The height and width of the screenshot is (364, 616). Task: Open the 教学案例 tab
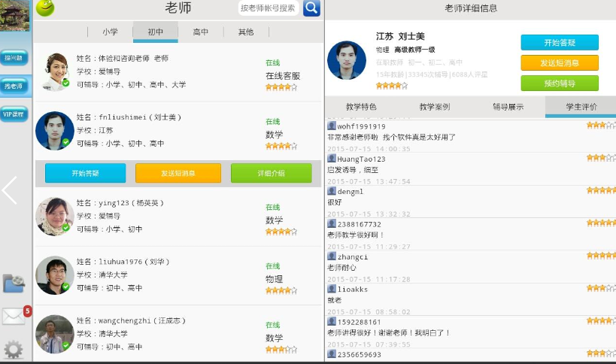[435, 106]
